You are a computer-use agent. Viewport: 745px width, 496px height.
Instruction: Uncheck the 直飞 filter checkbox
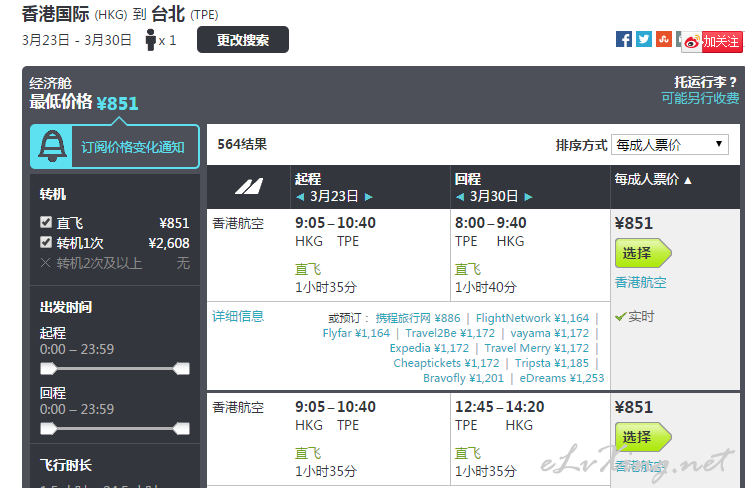pos(46,222)
